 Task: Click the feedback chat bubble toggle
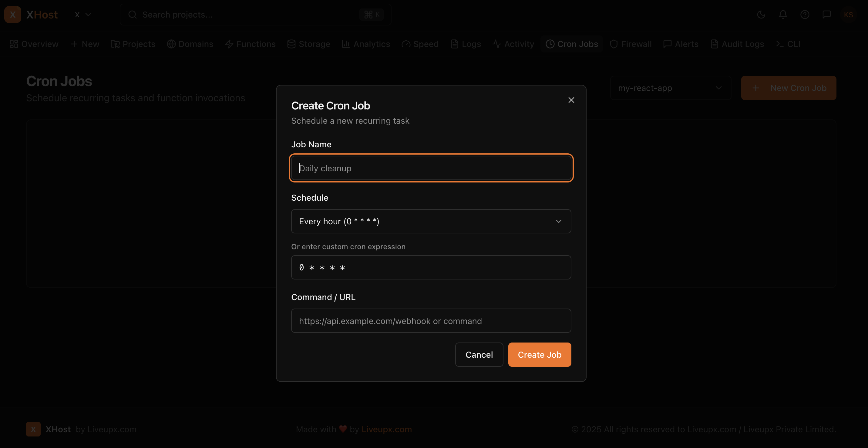(827, 15)
